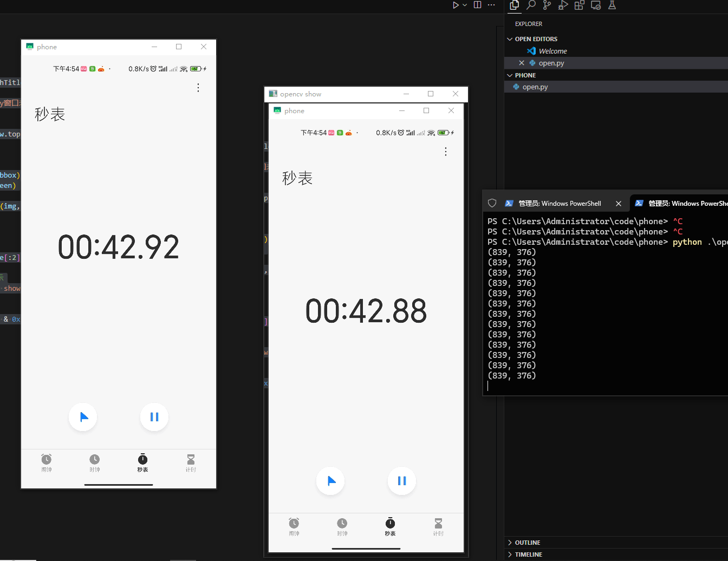Close the opencv show window
This screenshot has width=728, height=561.
(x=456, y=94)
